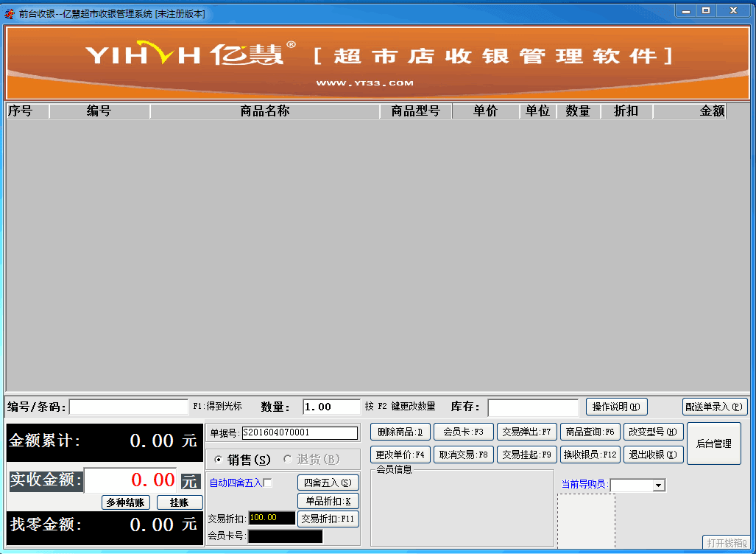The width and height of the screenshot is (756, 554).
Task: Click the 交易挂起 F9 button
Action: tap(526, 455)
